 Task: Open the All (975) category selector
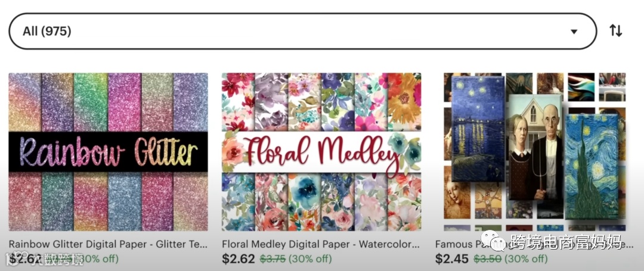coord(303,31)
